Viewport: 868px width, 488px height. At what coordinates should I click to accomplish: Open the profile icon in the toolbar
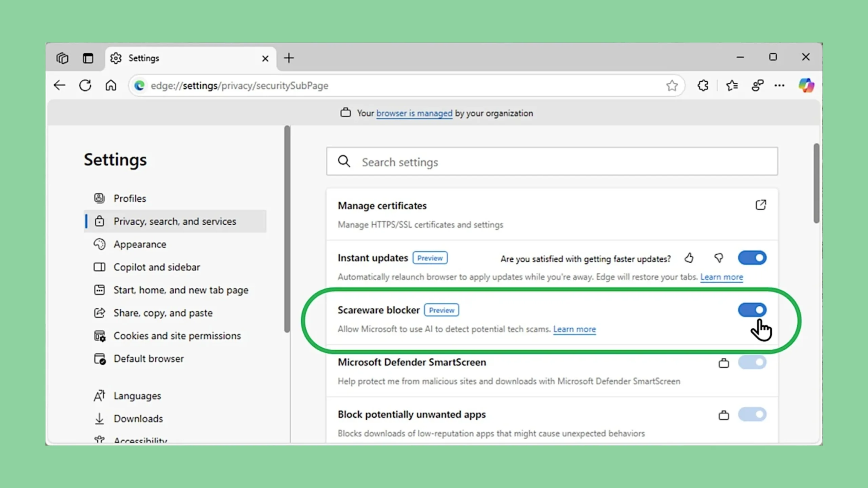757,85
